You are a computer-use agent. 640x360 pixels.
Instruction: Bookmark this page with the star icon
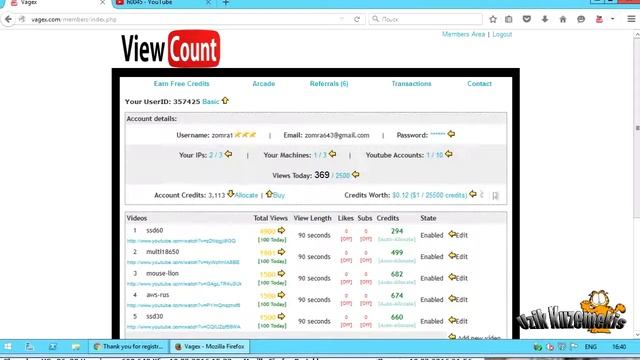click(493, 19)
